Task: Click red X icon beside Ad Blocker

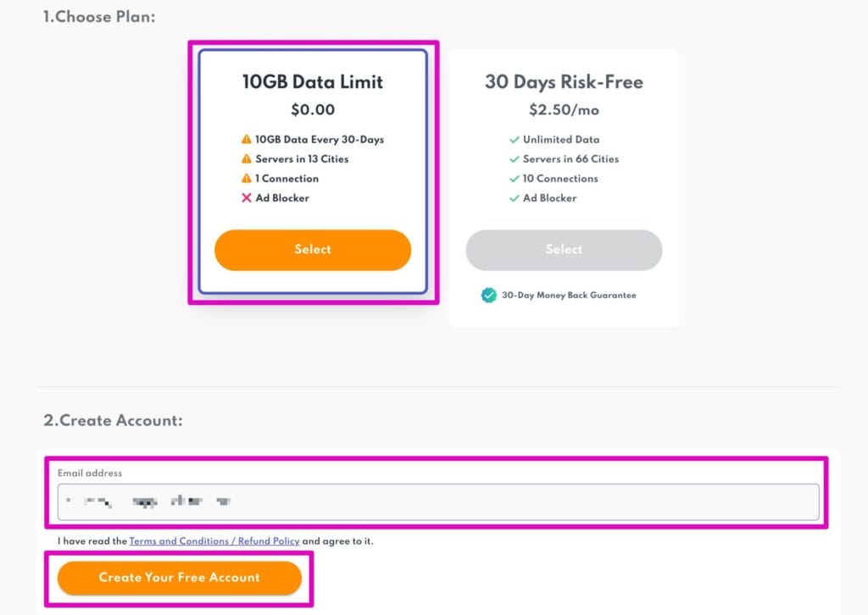Action: (x=246, y=198)
